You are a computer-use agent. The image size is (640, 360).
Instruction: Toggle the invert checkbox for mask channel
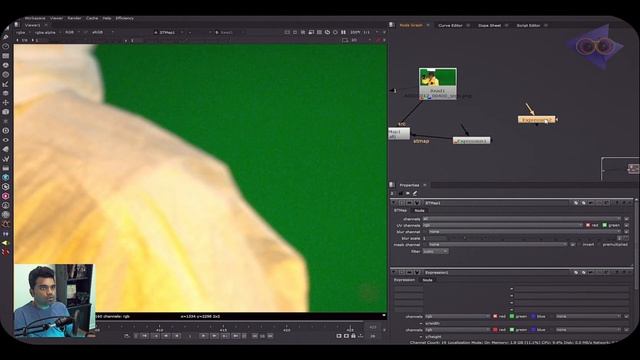[579, 244]
